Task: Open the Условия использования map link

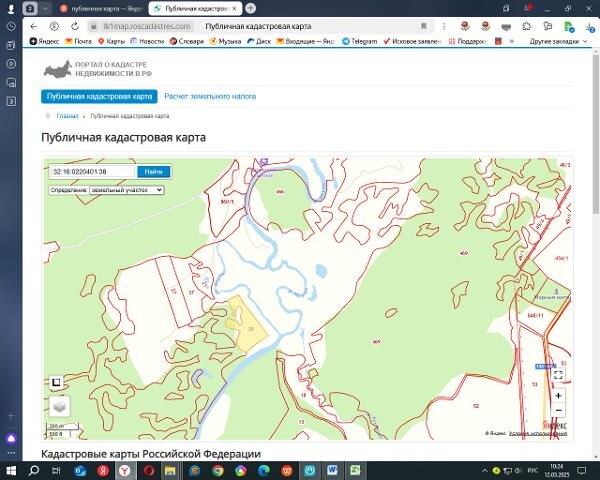Action: pos(538,434)
